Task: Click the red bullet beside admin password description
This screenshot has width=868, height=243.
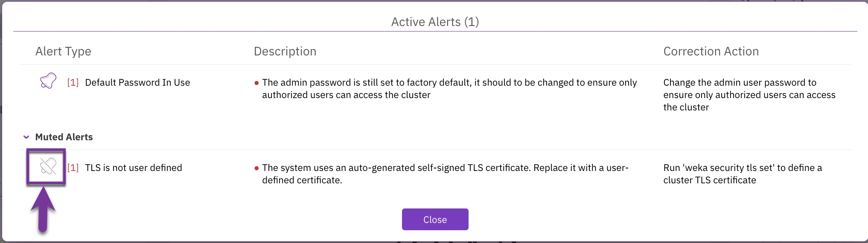Action: (256, 83)
